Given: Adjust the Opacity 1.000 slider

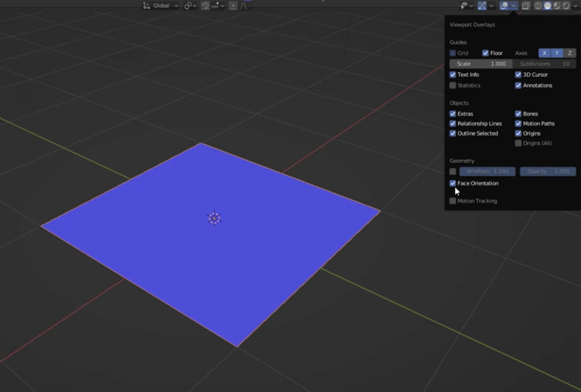Looking at the screenshot, I should [548, 172].
